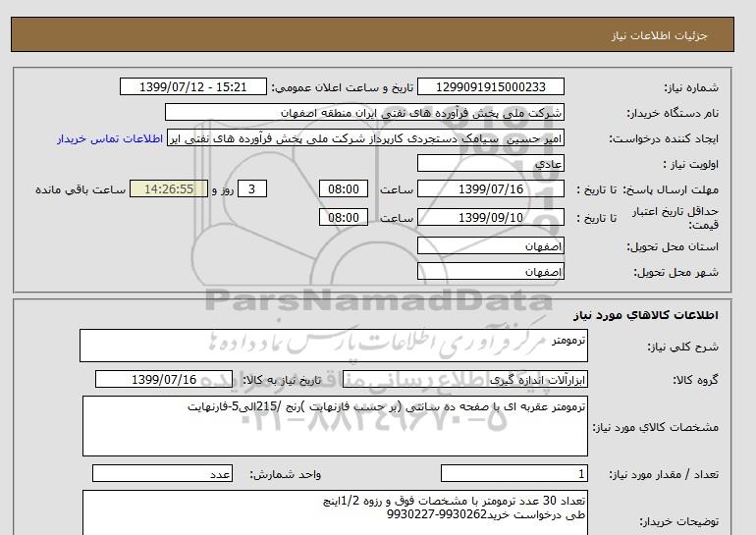
Task: Click remaining time countdown 14:26:55
Action: [x=169, y=188]
